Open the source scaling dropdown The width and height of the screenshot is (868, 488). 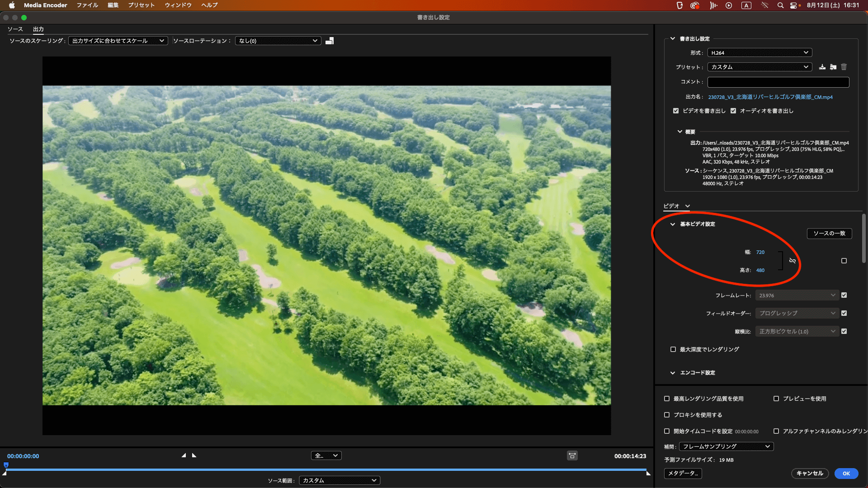pyautogui.click(x=118, y=41)
